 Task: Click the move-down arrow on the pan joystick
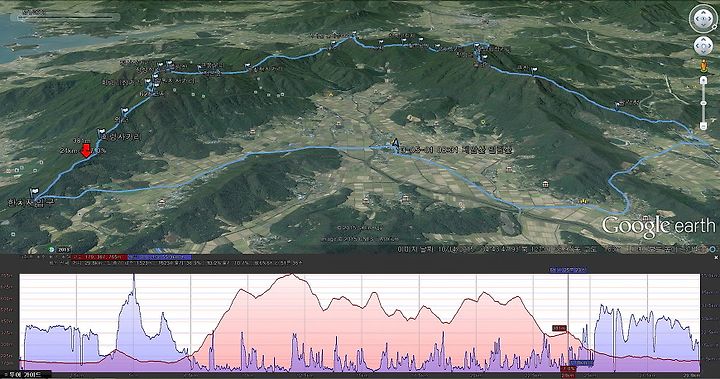click(x=703, y=51)
